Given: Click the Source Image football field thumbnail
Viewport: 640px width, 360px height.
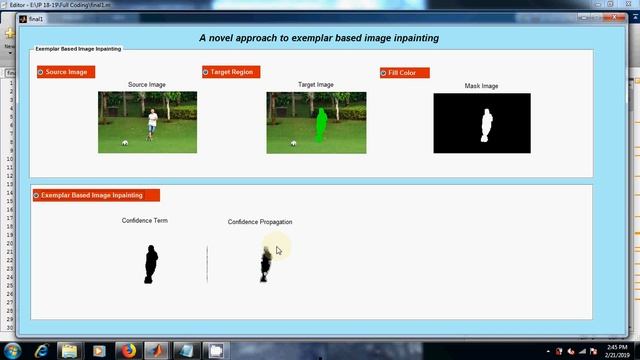Looking at the screenshot, I should (147, 122).
